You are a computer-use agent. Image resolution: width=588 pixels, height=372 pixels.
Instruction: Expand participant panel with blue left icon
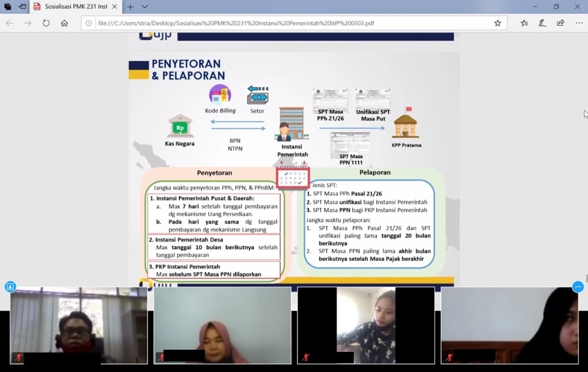(10, 286)
